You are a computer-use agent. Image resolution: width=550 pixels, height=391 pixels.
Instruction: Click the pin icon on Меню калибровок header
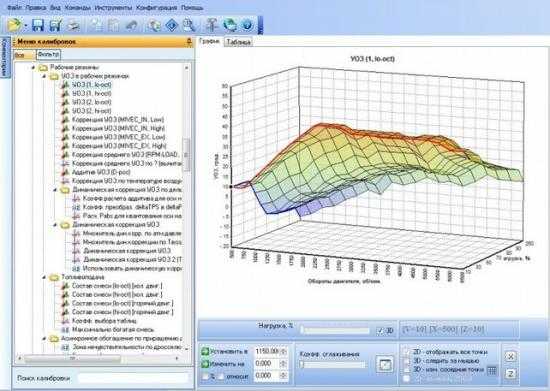pos(189,42)
